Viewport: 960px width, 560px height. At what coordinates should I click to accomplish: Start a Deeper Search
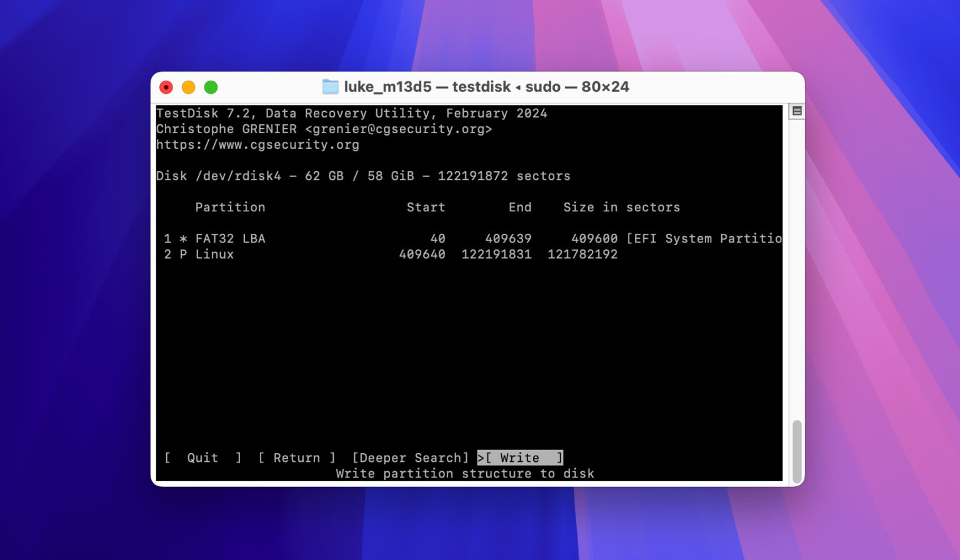point(411,457)
